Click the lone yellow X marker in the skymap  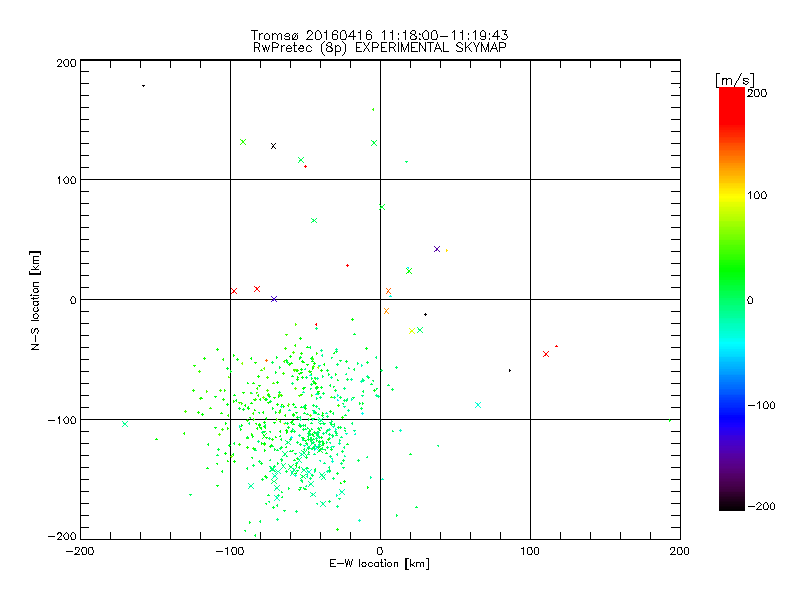(412, 331)
